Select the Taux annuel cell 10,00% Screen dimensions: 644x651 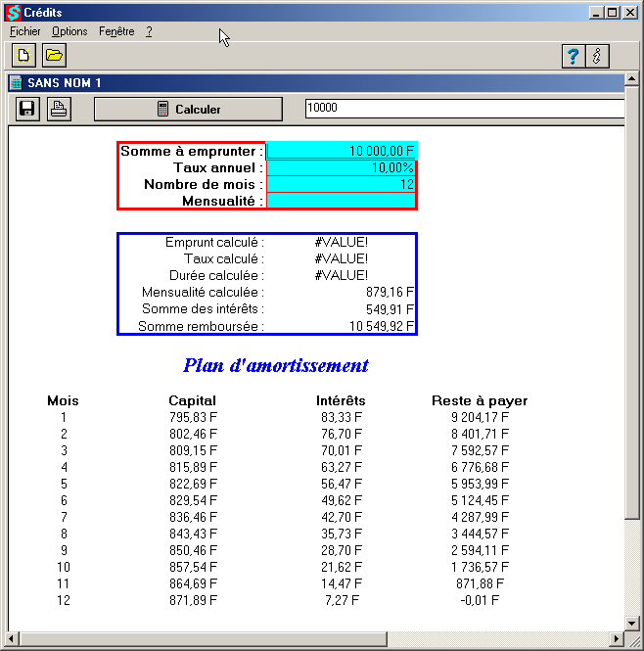(x=342, y=167)
